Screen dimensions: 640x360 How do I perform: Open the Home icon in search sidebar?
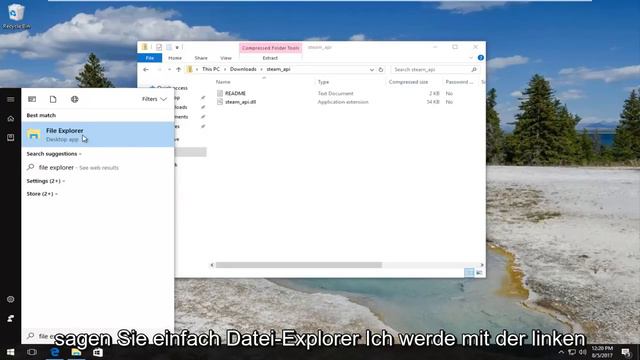pos(11,119)
